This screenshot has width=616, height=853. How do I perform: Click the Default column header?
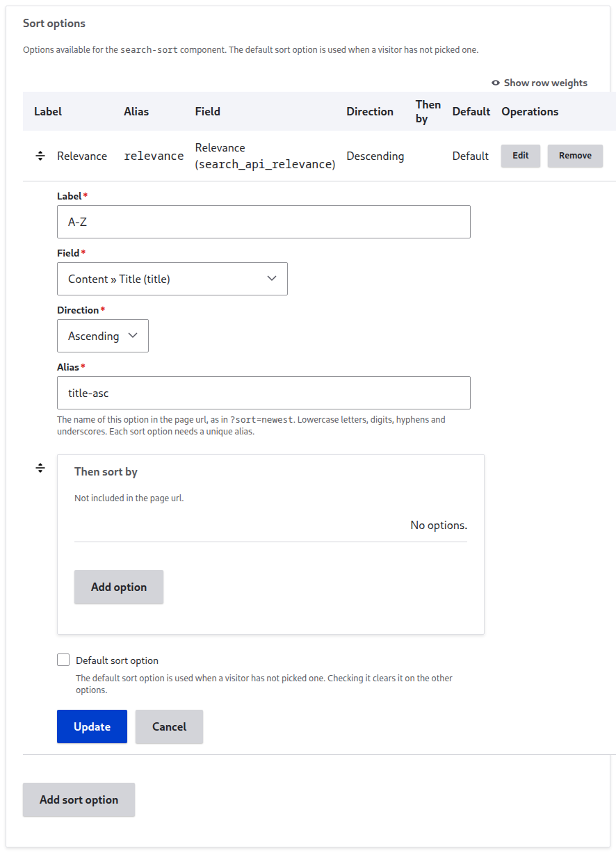coord(471,111)
